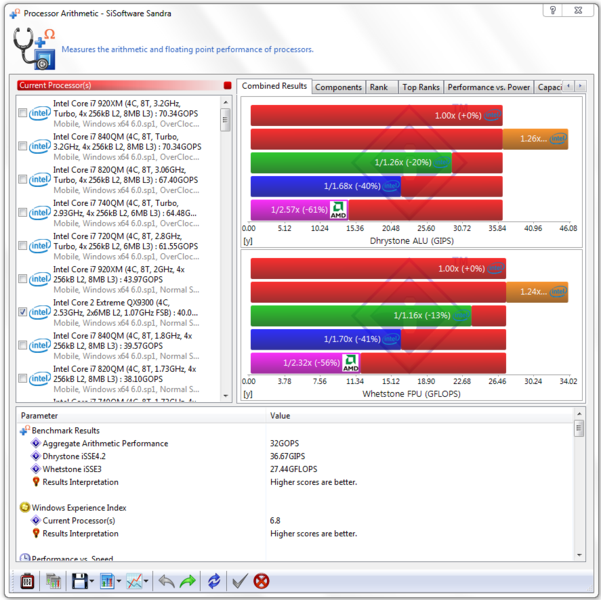This screenshot has height=600, width=601.
Task: Select Current Processor(s) row under Windows Experience Index
Action: 295,521
